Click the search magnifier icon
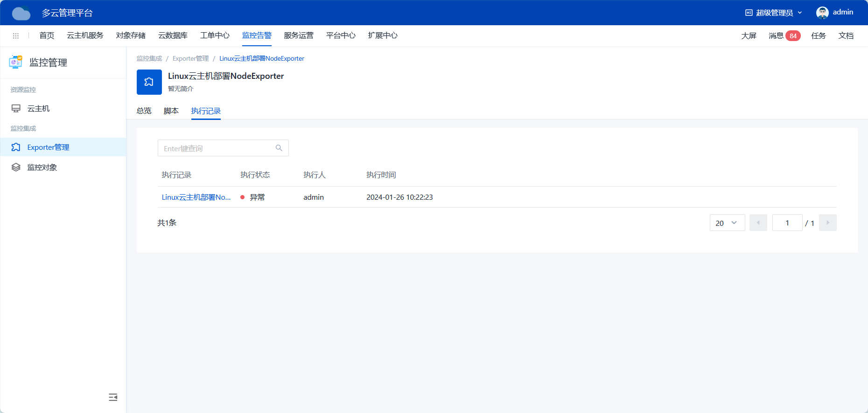Image resolution: width=868 pixels, height=413 pixels. 279,148
